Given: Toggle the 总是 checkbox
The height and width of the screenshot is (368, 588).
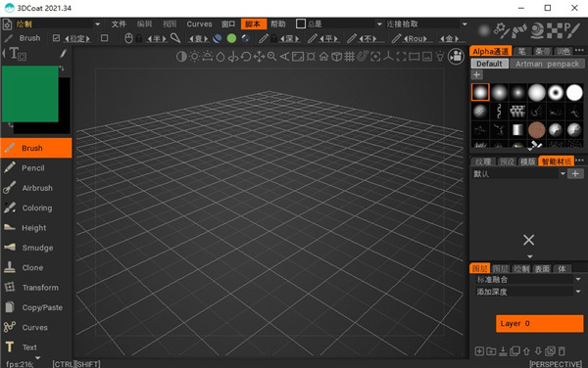Looking at the screenshot, I should [x=301, y=23].
